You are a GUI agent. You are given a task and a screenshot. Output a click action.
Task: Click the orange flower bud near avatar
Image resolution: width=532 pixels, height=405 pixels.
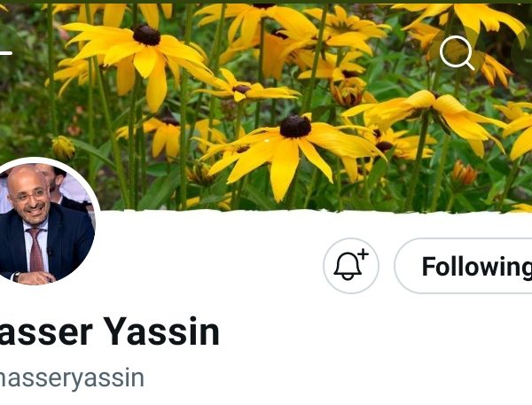point(63,148)
